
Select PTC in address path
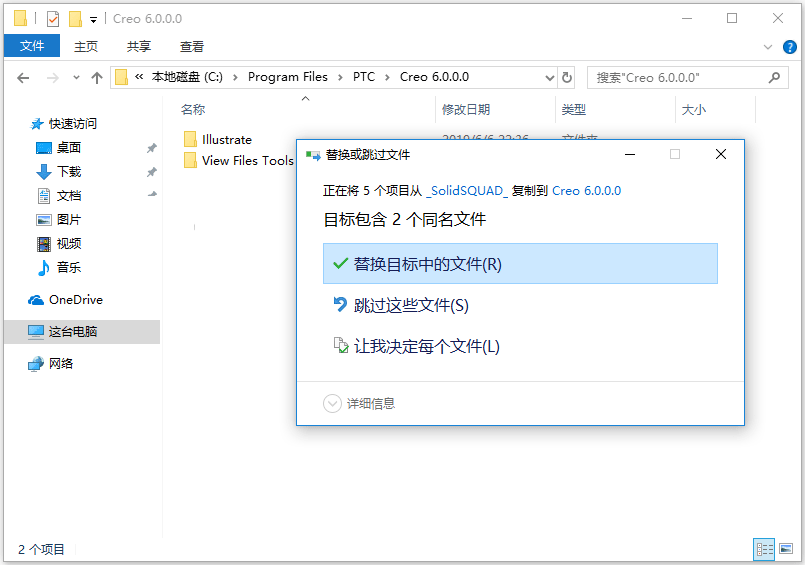pos(364,77)
